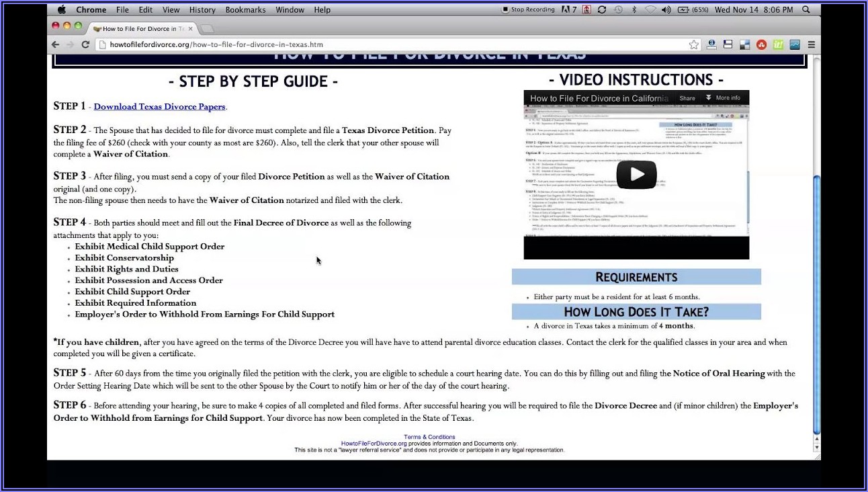Click the stacked-windows extension icon
The image size is (868, 492).
click(x=728, y=45)
